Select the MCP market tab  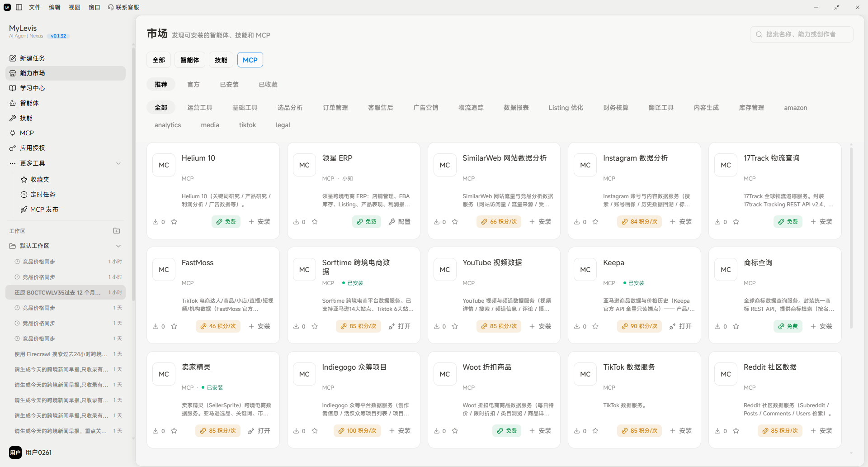point(250,60)
